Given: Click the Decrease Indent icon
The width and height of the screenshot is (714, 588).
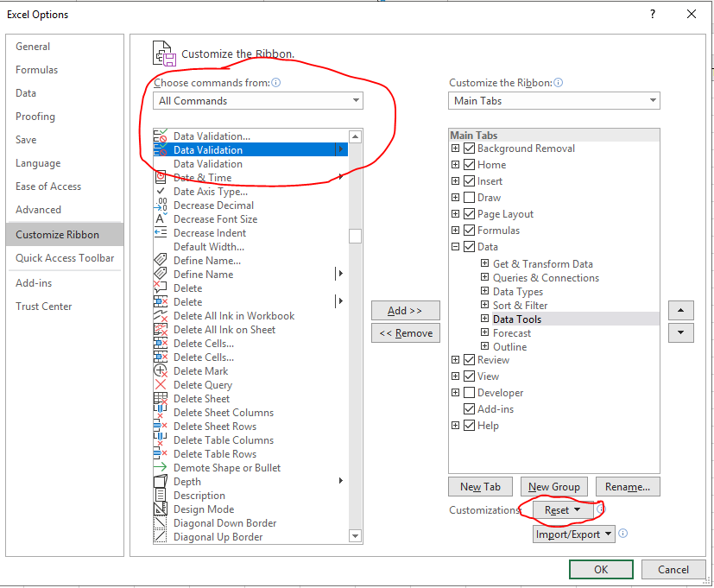Looking at the screenshot, I should point(161,233).
